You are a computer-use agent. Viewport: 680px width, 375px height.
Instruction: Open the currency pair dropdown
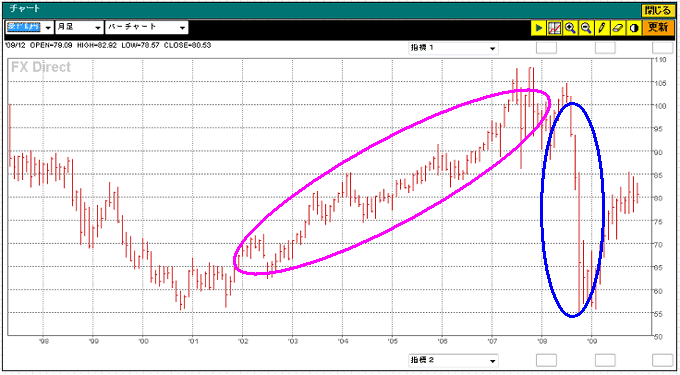coord(29,27)
